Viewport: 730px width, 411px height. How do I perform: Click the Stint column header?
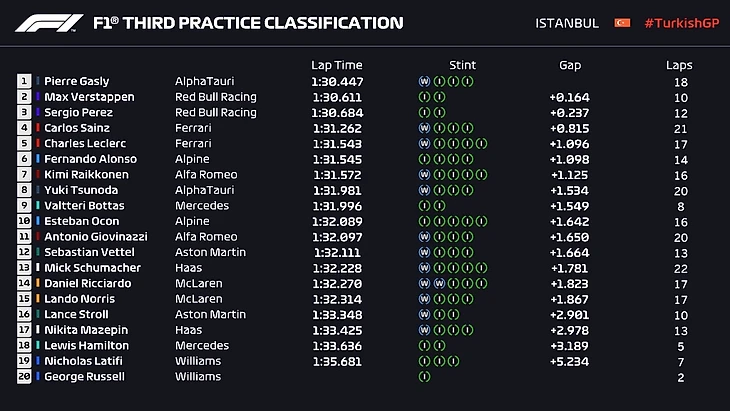(x=463, y=65)
